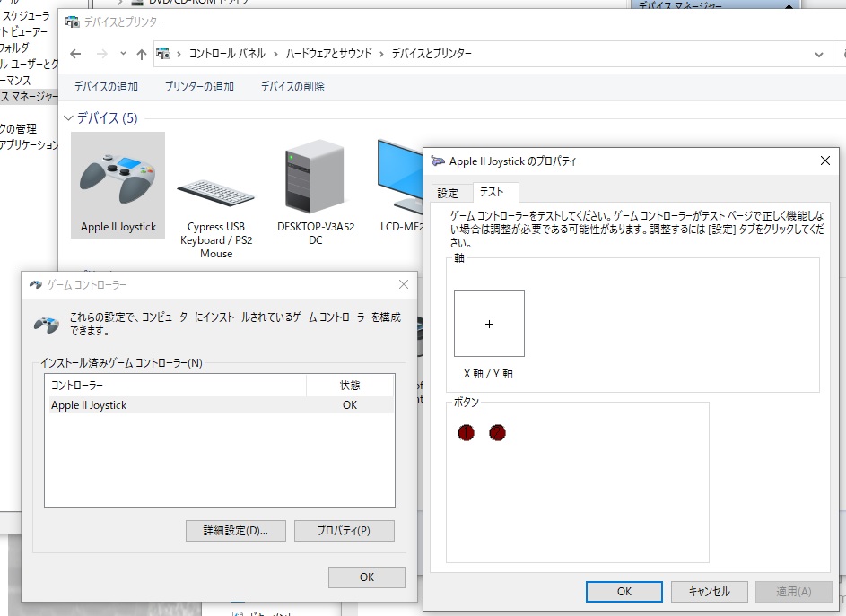Click スケジューラ in left tree
846x616 pixels.
tap(25, 15)
